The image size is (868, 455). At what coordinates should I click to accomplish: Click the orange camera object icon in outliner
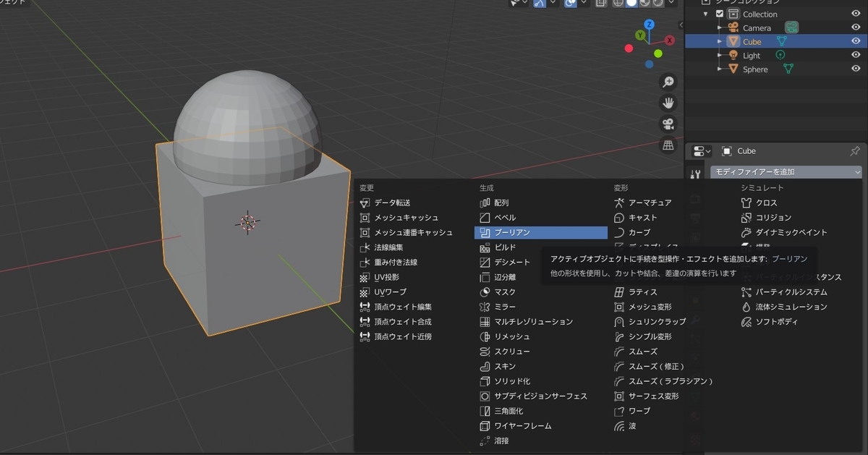click(733, 27)
